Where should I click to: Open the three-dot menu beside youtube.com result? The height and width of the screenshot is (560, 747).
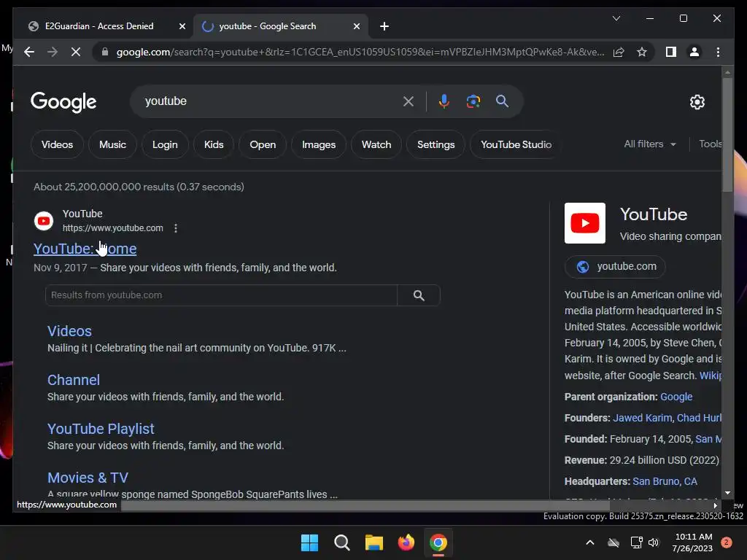coord(176,228)
